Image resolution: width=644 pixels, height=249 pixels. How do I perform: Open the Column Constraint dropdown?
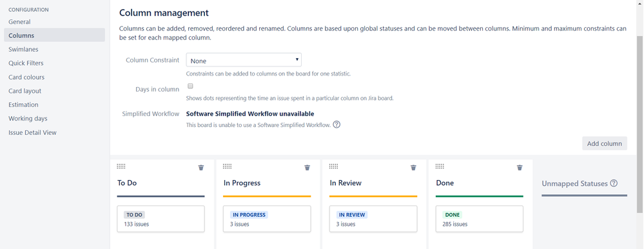tap(244, 60)
